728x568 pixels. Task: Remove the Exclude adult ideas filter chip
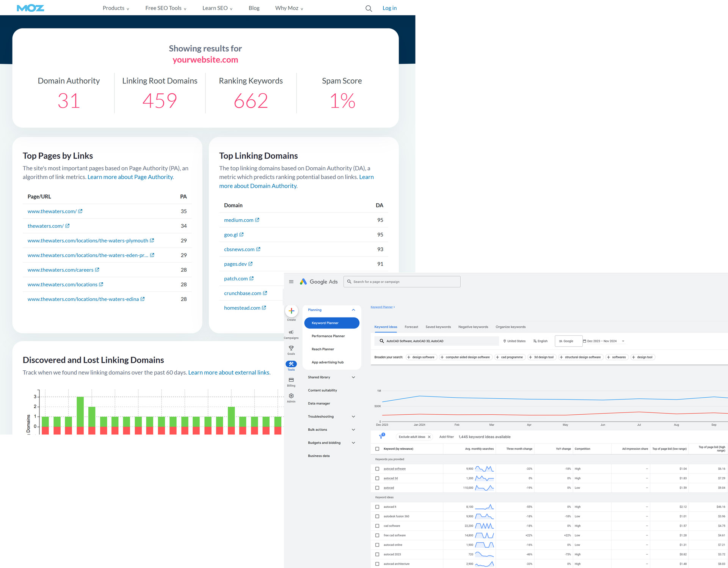point(429,437)
